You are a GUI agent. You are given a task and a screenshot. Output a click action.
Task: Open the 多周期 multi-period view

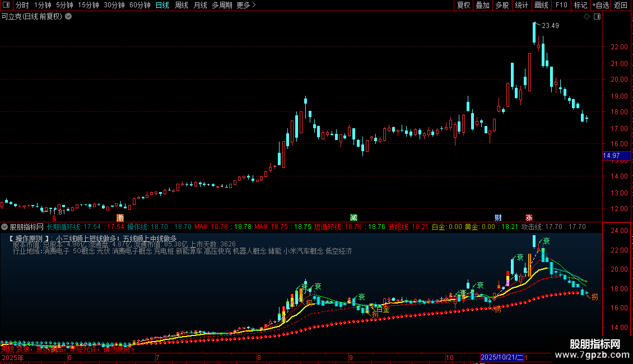222,5
